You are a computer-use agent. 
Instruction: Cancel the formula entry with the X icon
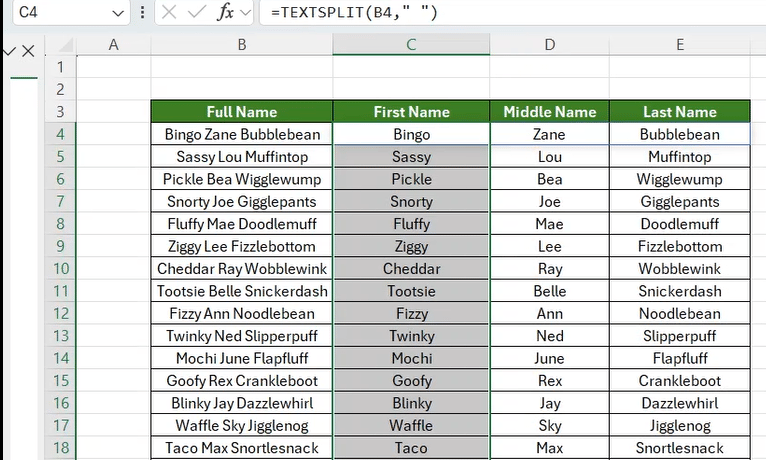[x=169, y=12]
